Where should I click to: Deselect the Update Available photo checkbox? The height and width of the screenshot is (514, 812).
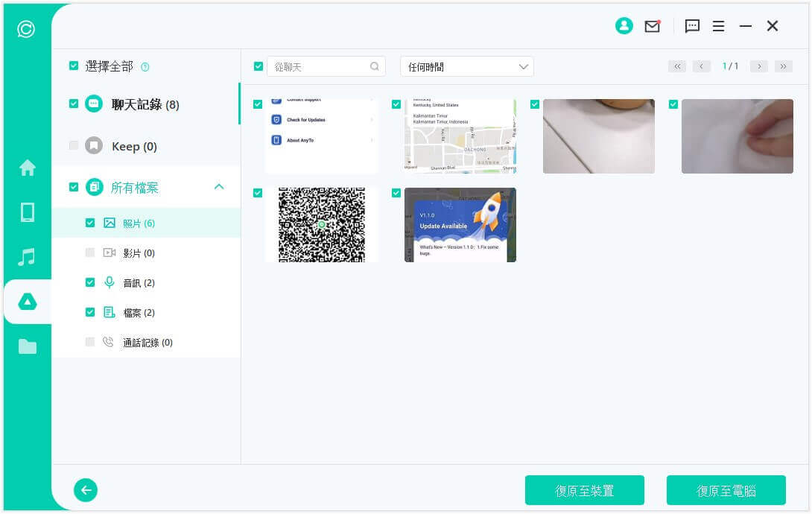(x=396, y=193)
